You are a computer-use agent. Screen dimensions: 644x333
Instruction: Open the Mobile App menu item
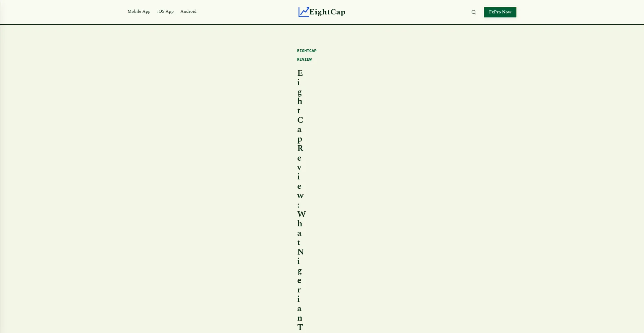(x=139, y=11)
